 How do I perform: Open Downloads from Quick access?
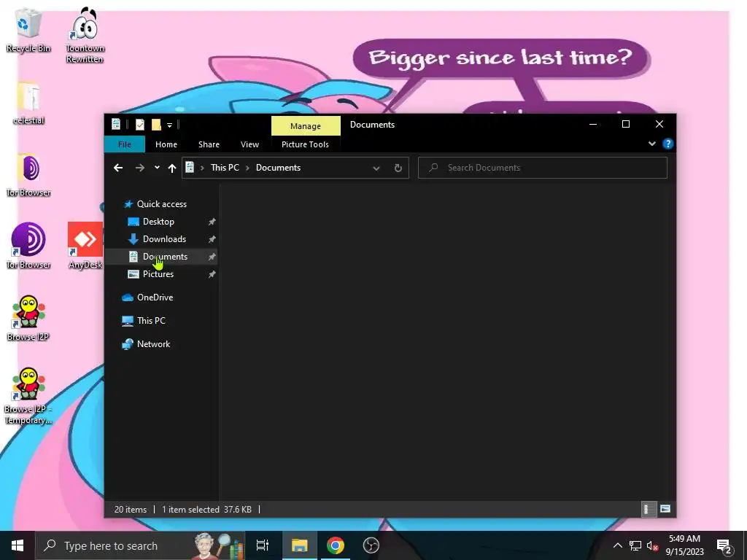164,239
